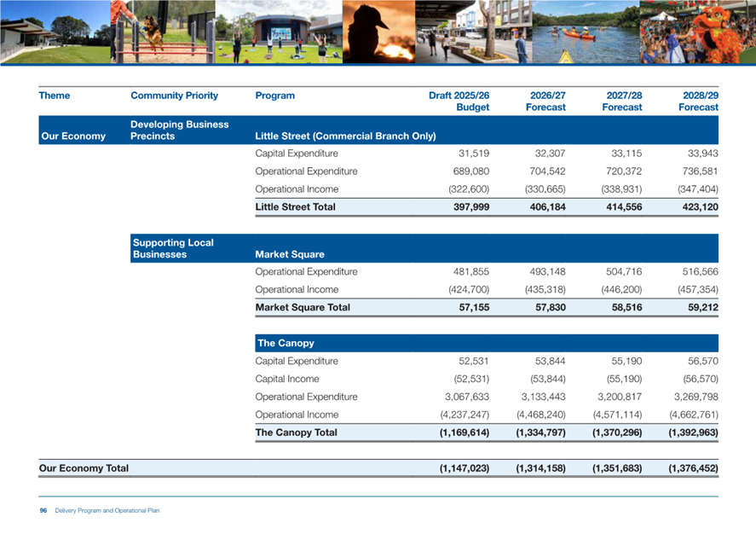
Task: Click the dog jumping hurdle photo
Action: tap(163, 32)
